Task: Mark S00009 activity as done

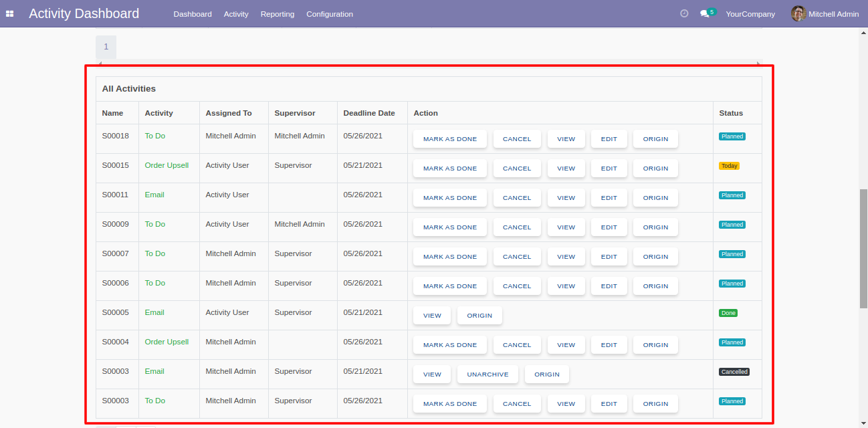Action: point(450,227)
